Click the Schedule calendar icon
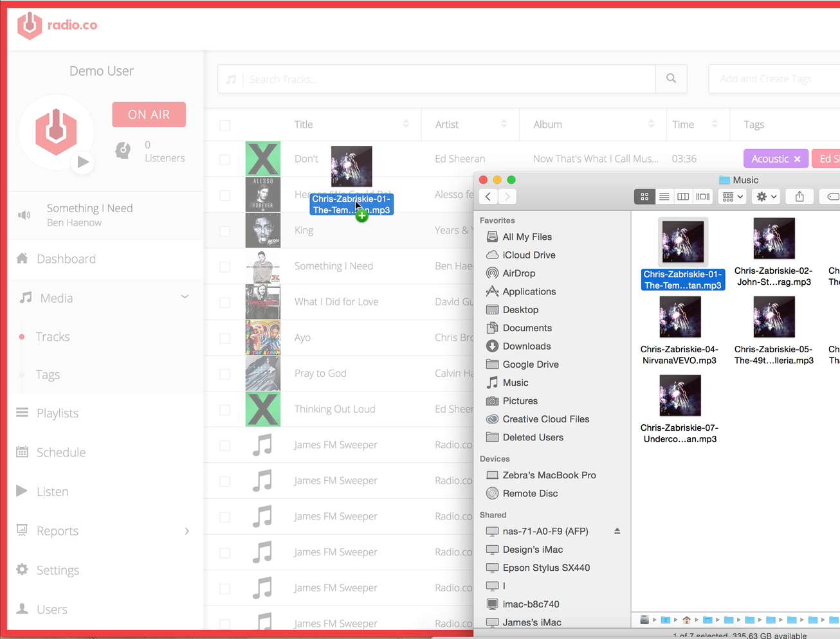Screen dimensions: 840x639 [22, 452]
